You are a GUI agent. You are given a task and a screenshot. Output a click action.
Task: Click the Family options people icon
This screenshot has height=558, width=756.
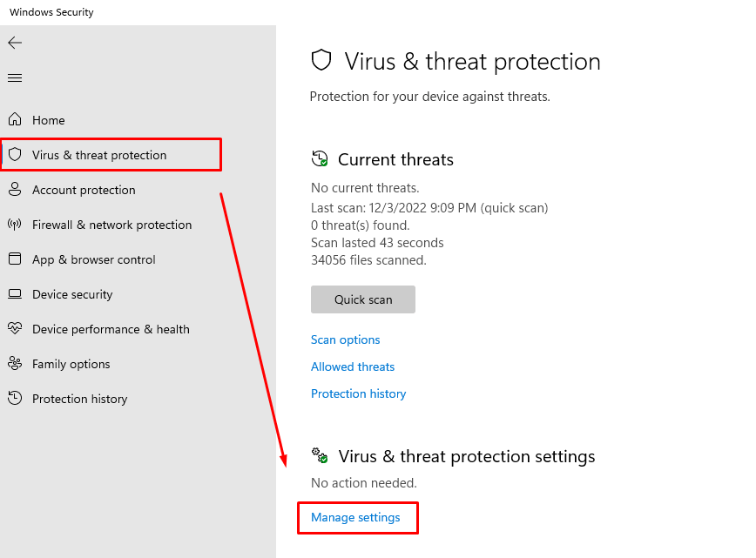coord(15,363)
